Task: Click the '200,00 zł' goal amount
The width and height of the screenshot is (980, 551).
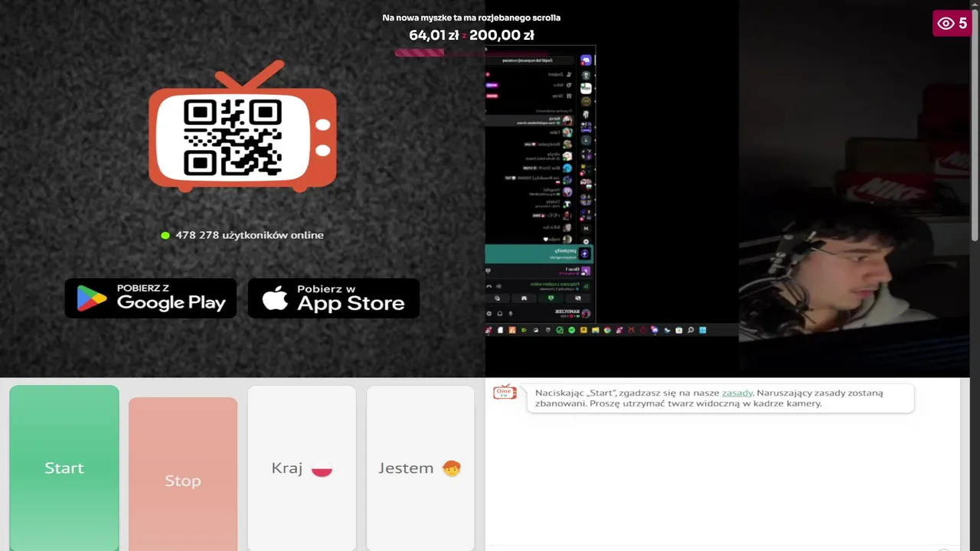Action: (x=501, y=35)
